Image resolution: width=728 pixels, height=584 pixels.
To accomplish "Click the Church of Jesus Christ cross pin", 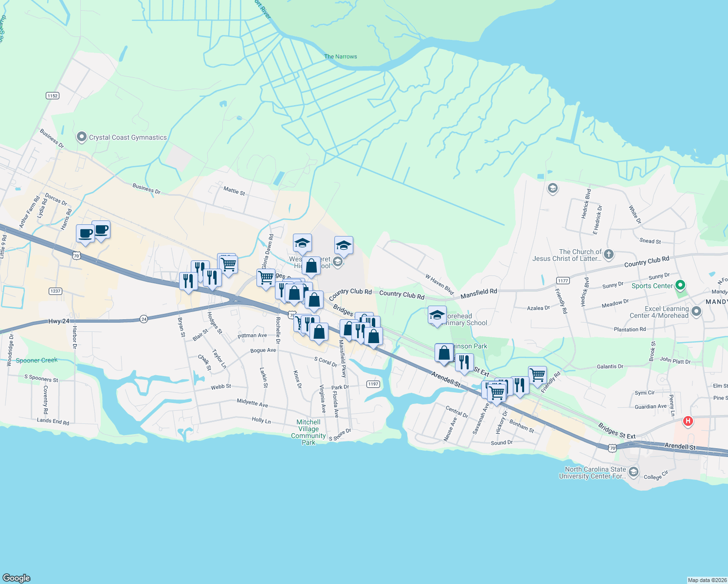I will (608, 255).
